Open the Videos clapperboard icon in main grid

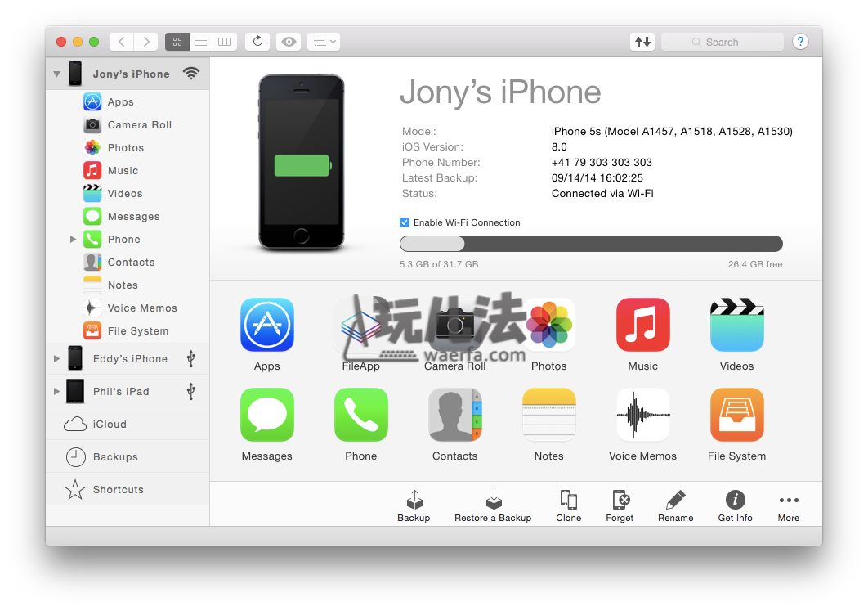(x=736, y=325)
